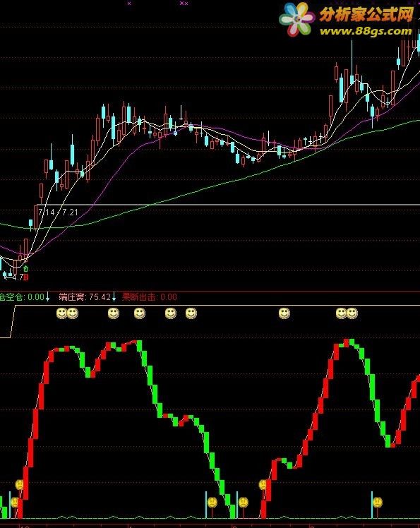The image size is (420, 528).
Task: Select the 端庄窝 indicator label
Action: [x=73, y=297]
